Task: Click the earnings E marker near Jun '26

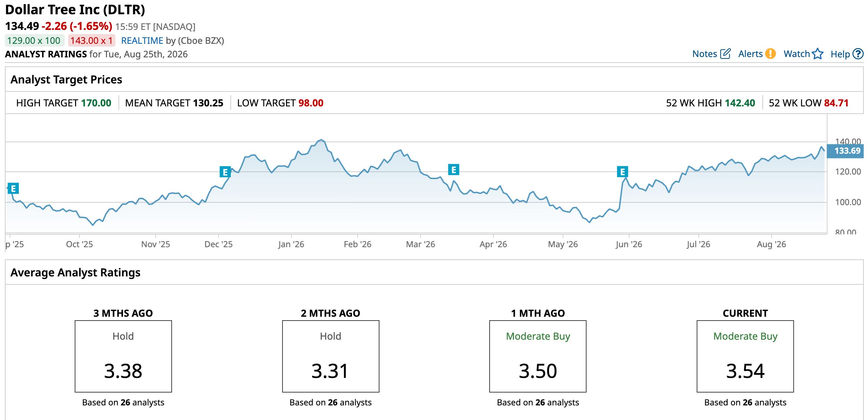Action: [x=622, y=172]
